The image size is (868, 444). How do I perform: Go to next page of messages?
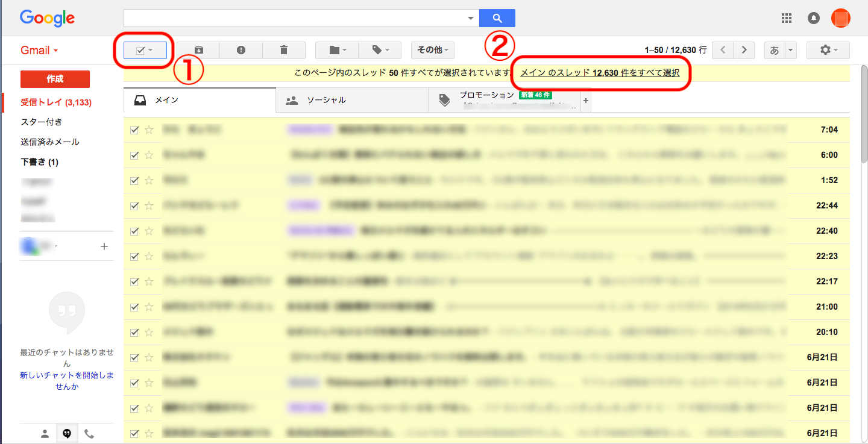point(744,50)
